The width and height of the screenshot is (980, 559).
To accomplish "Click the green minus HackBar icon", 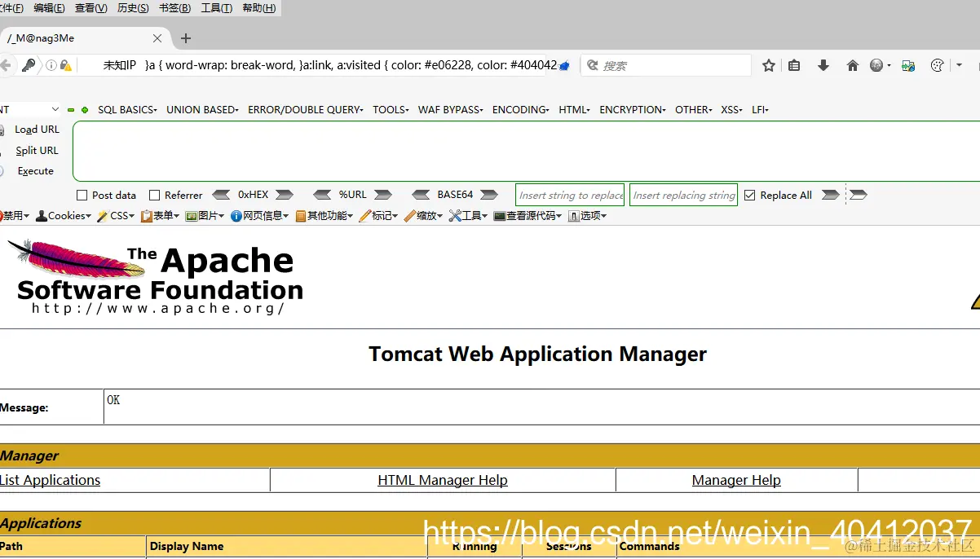I will pyautogui.click(x=71, y=110).
